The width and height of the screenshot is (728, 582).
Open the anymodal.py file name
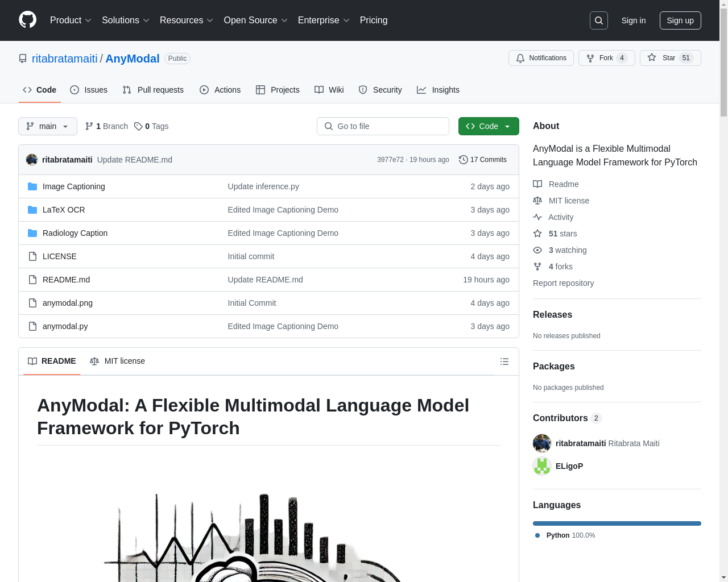[65, 326]
